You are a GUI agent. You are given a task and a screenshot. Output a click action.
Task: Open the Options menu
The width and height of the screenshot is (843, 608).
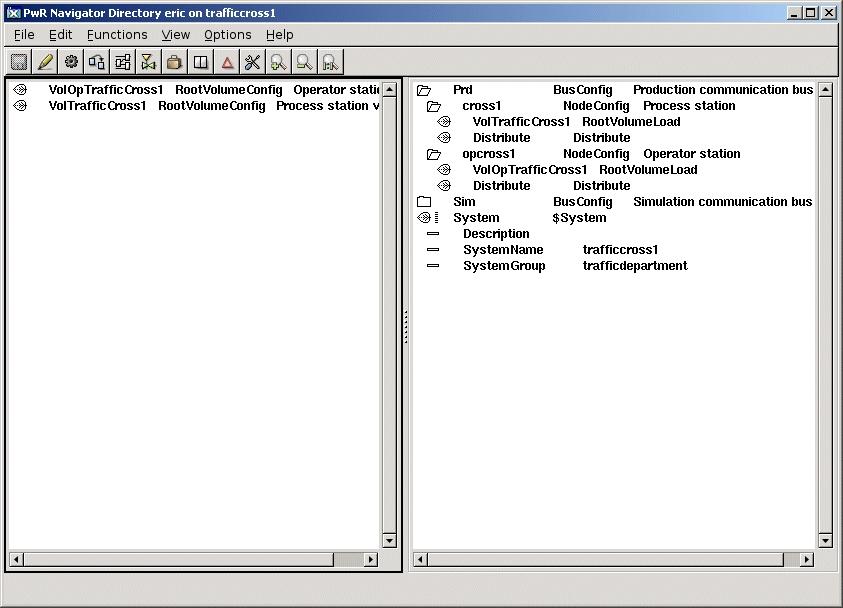pyautogui.click(x=227, y=35)
